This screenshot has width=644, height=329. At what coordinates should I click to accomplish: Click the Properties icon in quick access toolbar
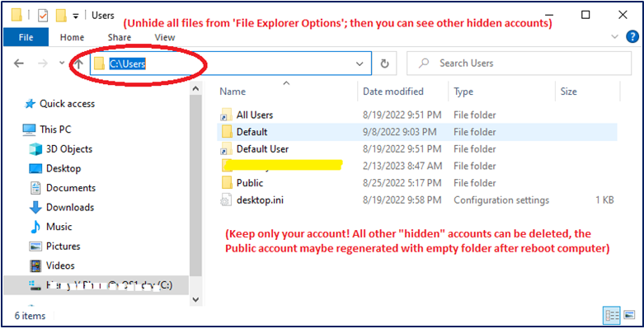(x=43, y=16)
